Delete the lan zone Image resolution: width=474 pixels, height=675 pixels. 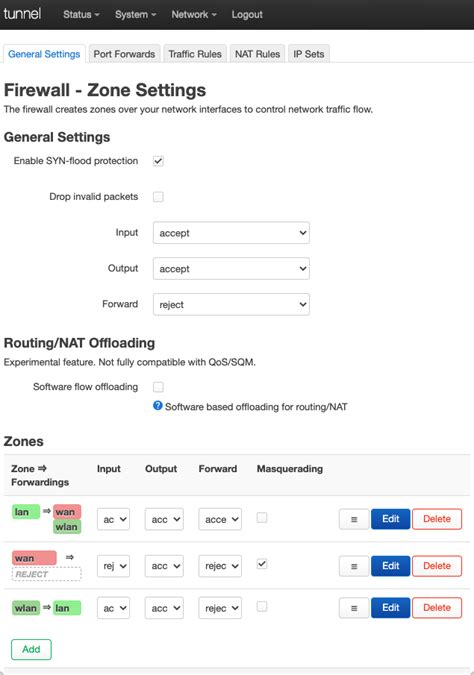click(437, 519)
